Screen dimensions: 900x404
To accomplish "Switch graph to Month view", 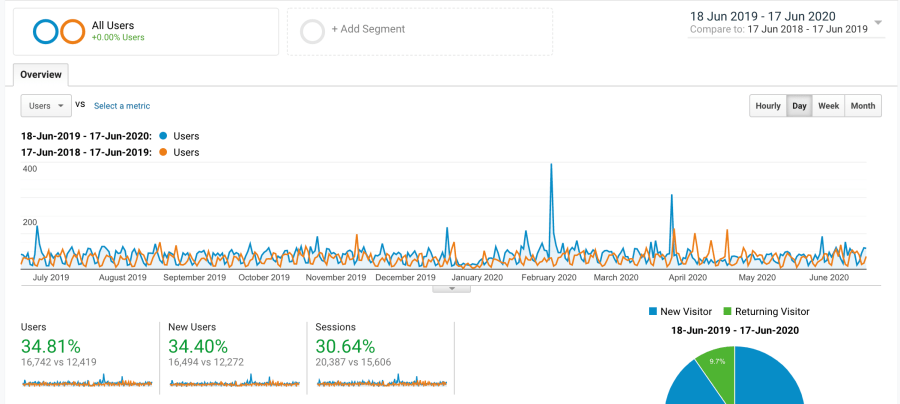I will pyautogui.click(x=862, y=106).
